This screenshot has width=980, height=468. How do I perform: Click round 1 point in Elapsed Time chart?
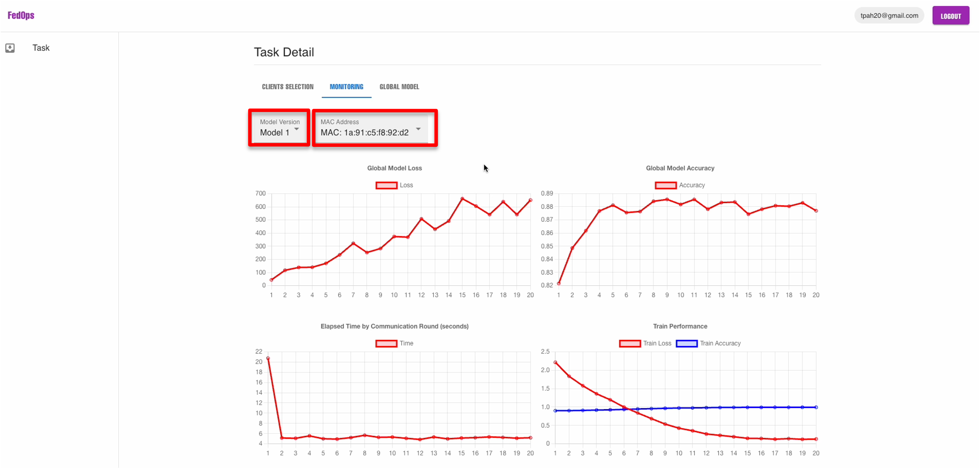click(x=268, y=358)
